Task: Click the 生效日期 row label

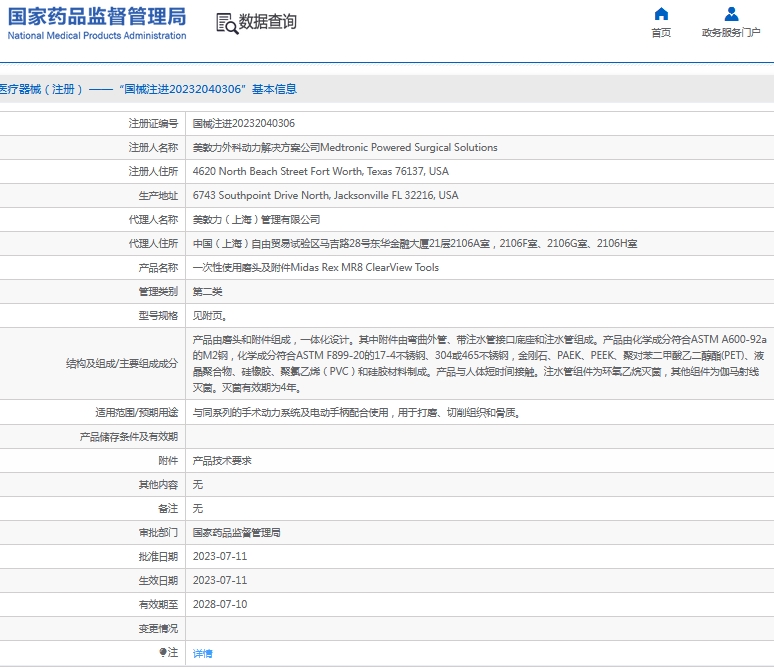Action: (158, 581)
